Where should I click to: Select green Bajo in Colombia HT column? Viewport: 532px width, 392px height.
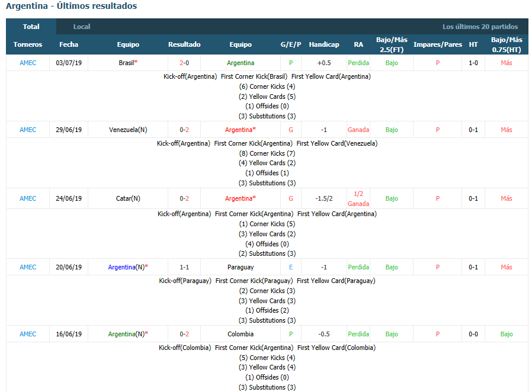tap(507, 334)
